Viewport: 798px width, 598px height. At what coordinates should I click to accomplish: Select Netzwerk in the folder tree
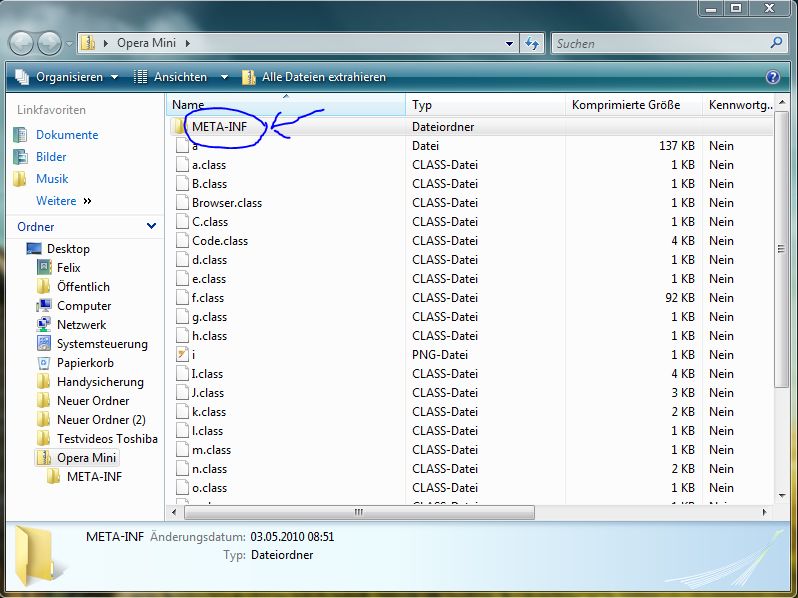[x=81, y=325]
